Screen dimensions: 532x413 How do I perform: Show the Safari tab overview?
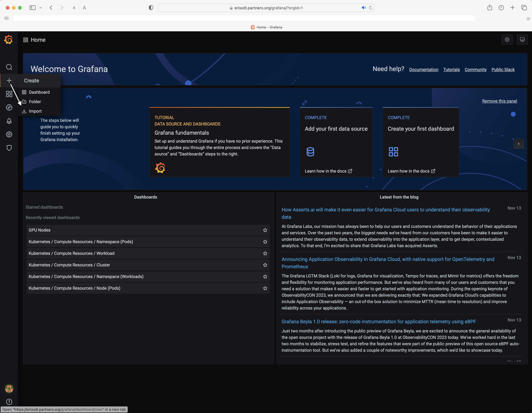point(524,8)
